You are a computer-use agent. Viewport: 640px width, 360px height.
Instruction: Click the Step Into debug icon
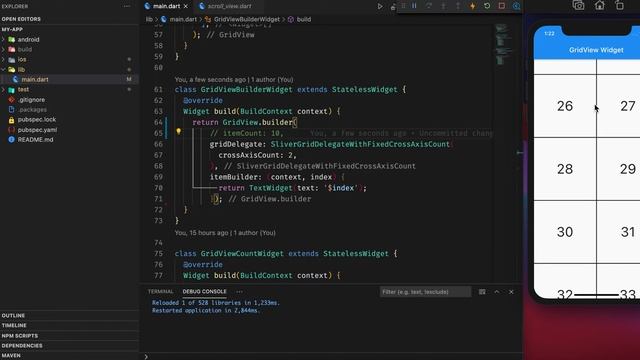[x=443, y=6]
